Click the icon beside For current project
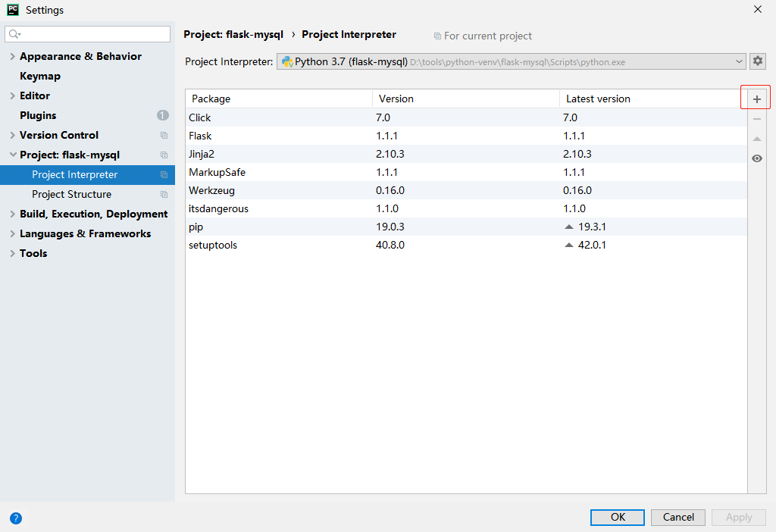The image size is (776, 532). point(437,36)
